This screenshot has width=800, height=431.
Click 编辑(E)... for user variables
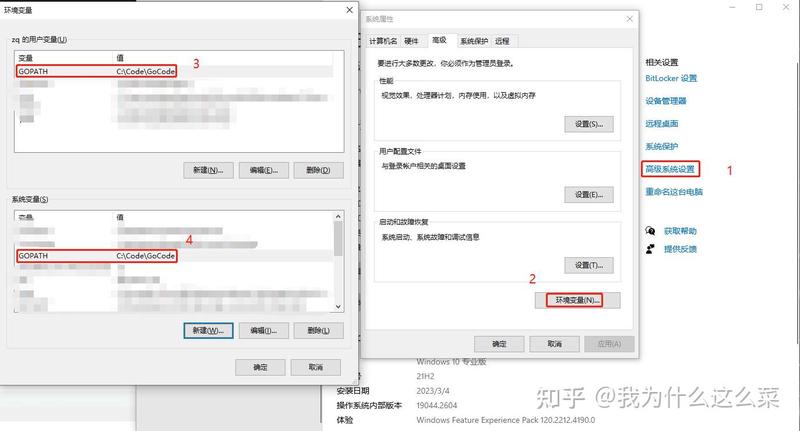[x=264, y=170]
